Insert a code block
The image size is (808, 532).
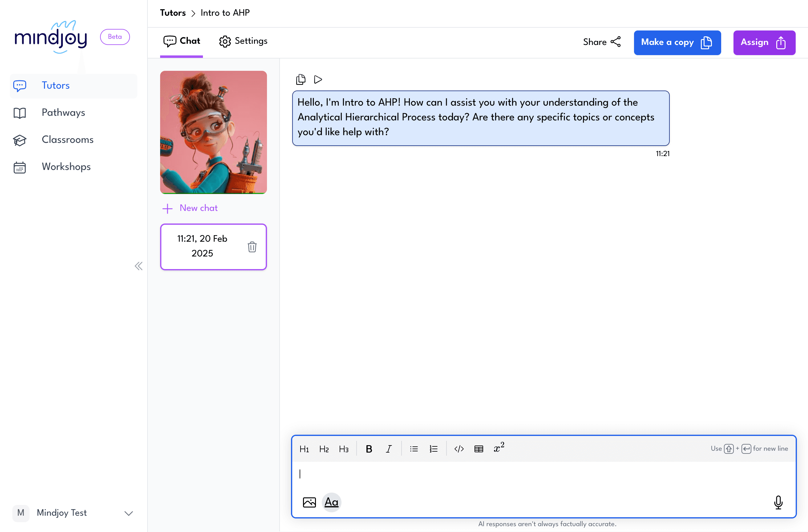[x=459, y=449]
